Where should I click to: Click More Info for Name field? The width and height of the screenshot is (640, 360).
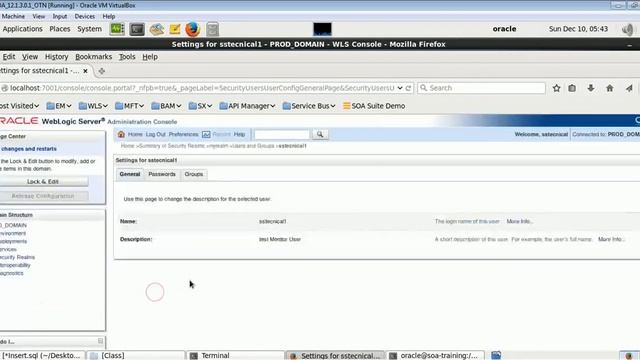click(x=519, y=221)
